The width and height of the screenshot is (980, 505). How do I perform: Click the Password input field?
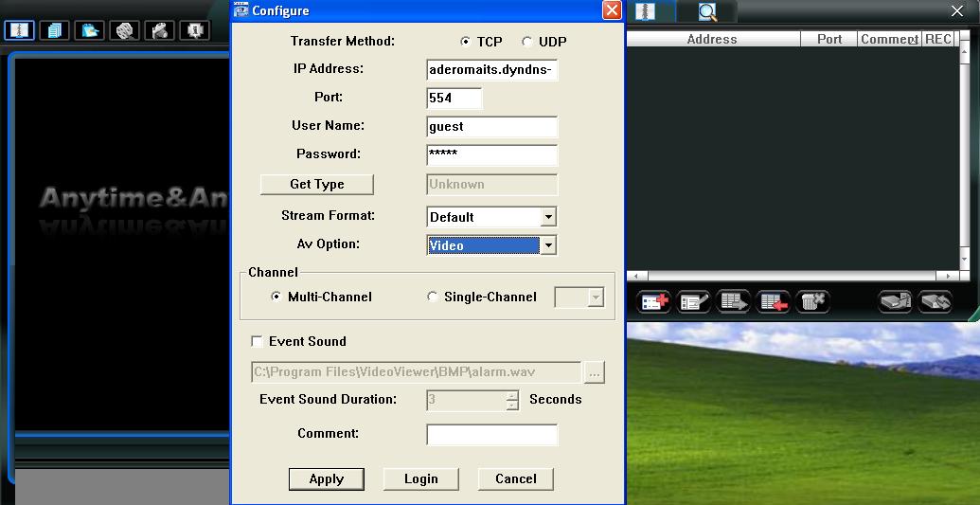(x=491, y=155)
